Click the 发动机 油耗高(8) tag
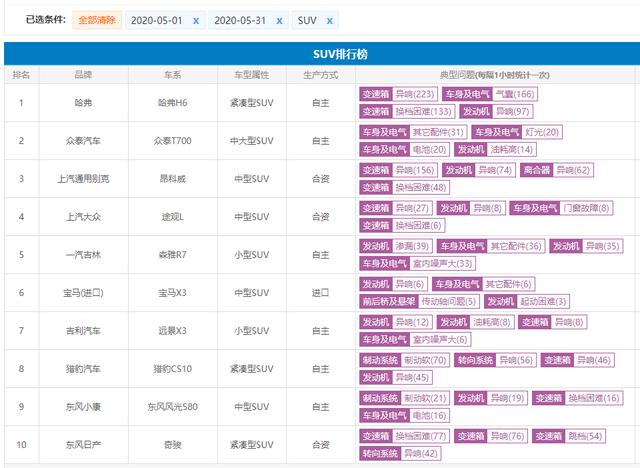Screen dimensions: 640x468 point(476,322)
